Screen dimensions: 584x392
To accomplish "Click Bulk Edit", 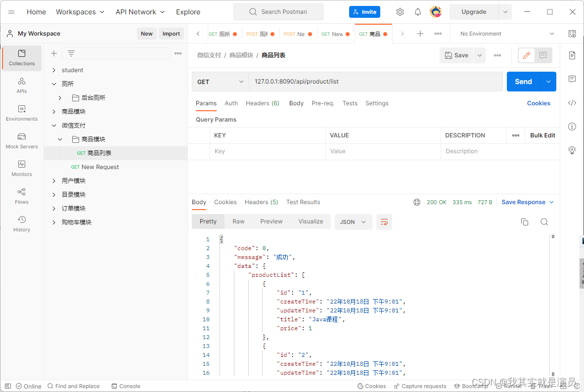I will 542,135.
